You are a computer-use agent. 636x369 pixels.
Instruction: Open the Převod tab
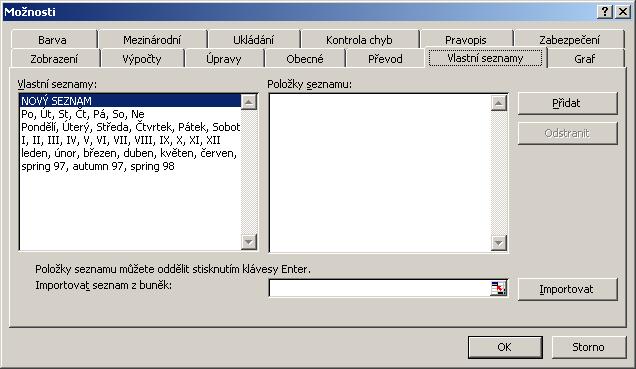[x=385, y=59]
